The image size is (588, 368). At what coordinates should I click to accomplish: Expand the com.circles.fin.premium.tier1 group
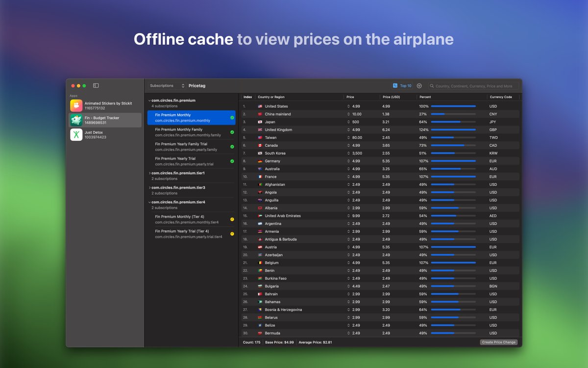(149, 173)
